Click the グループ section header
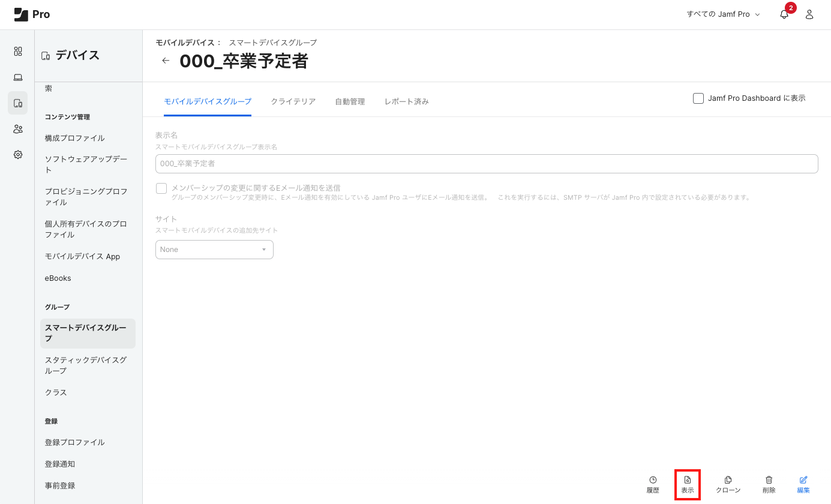 click(x=57, y=307)
